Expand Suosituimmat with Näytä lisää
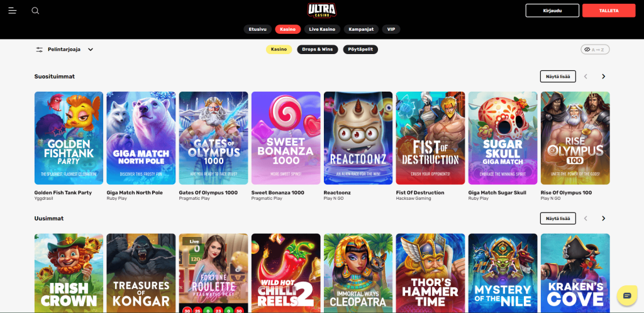 (x=558, y=76)
